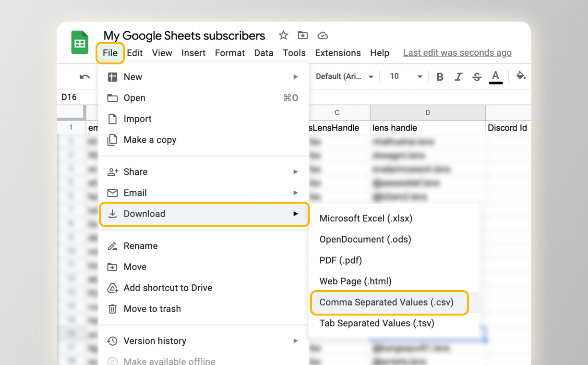The height and width of the screenshot is (365, 588).
Task: Select column D header
Action: pyautogui.click(x=428, y=113)
